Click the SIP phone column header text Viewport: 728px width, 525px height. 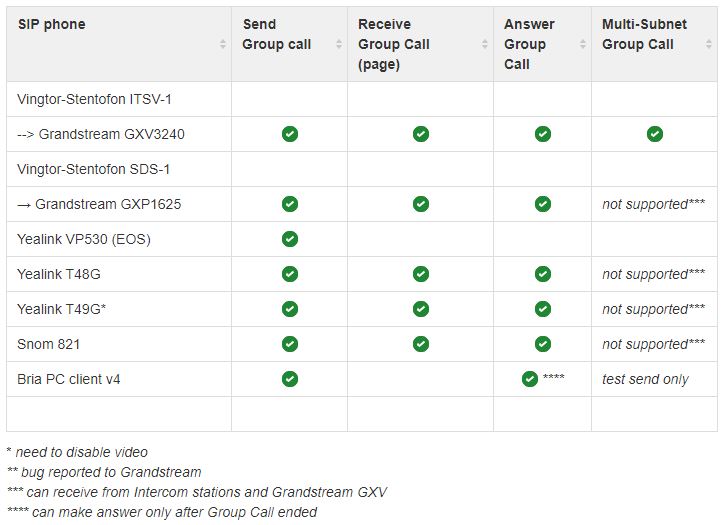tap(52, 24)
